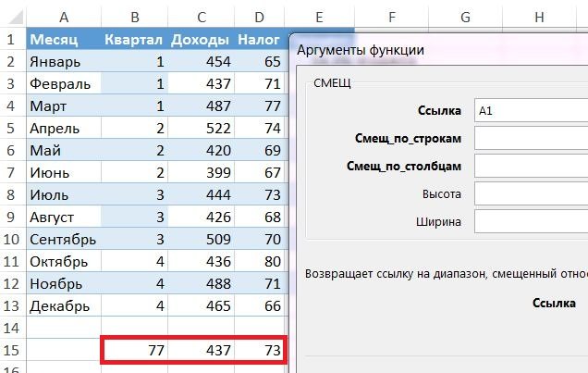
Task: Select column D header
Action: pyautogui.click(x=259, y=17)
